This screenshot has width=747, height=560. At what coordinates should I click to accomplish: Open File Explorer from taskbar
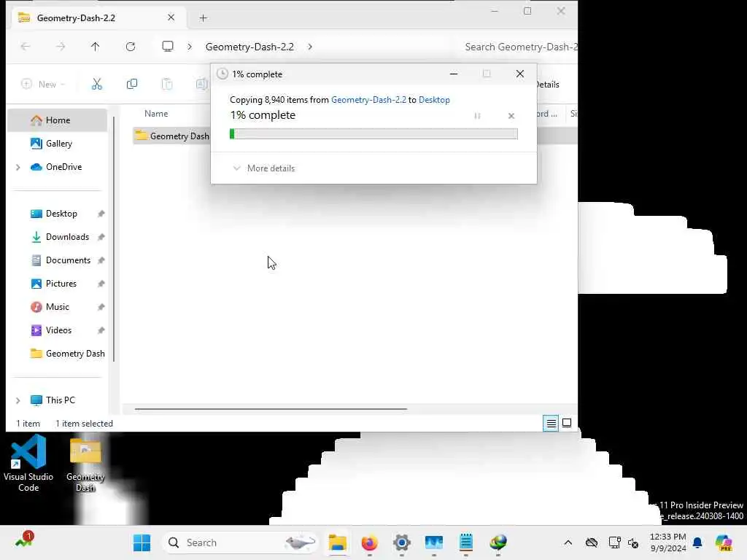coord(337,542)
